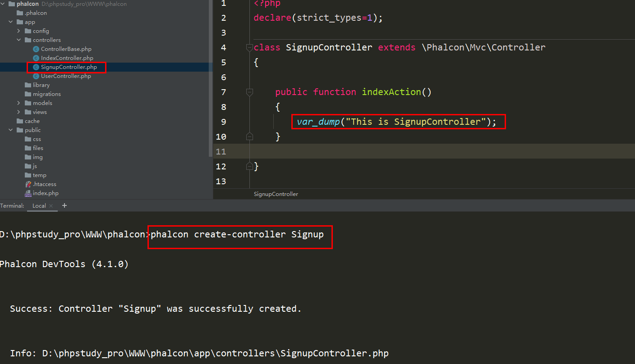The height and width of the screenshot is (364, 635).
Task: Click SignupController breadcrumb below the editor
Action: click(276, 194)
